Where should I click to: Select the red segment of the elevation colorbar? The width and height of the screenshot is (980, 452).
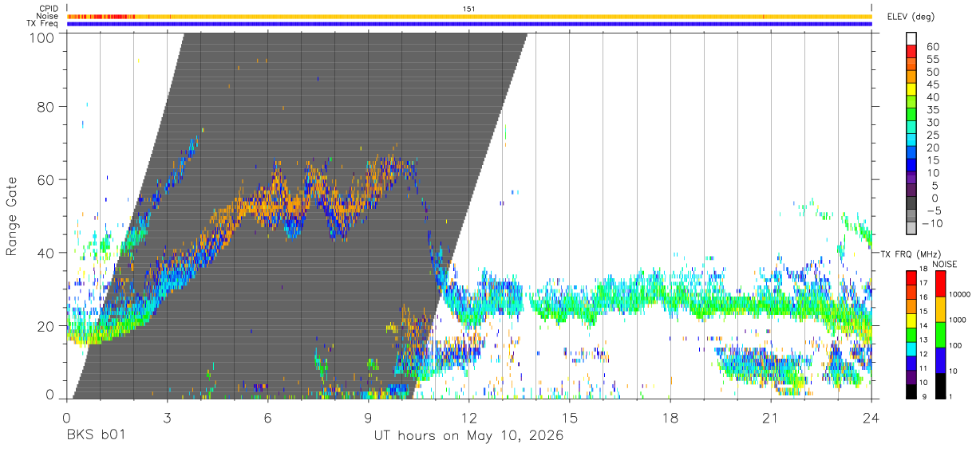coord(911,51)
